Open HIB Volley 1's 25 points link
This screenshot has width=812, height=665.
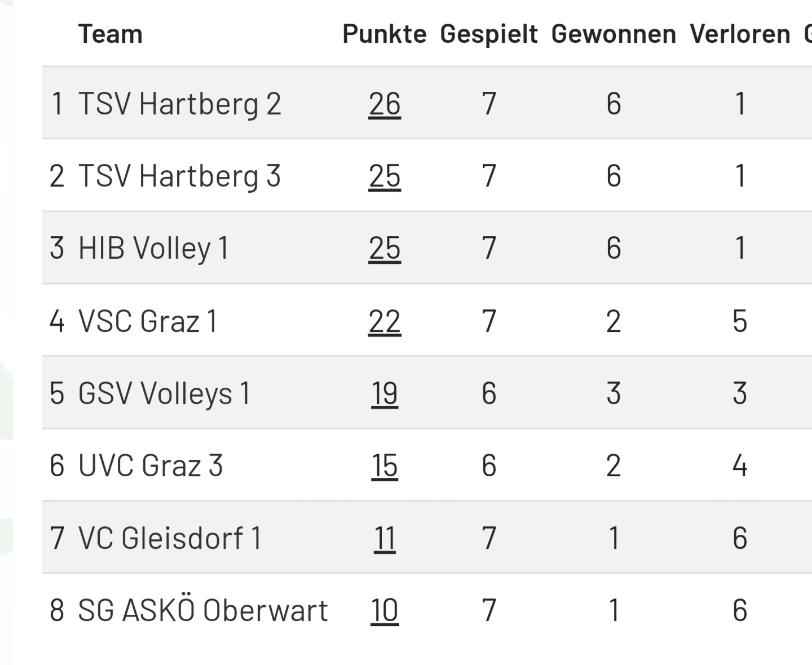coord(385,248)
